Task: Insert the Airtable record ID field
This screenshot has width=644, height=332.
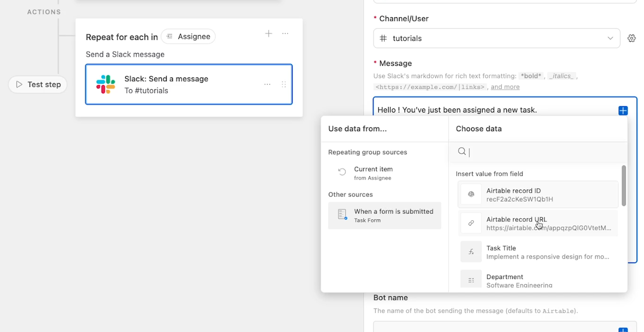Action: (x=538, y=195)
